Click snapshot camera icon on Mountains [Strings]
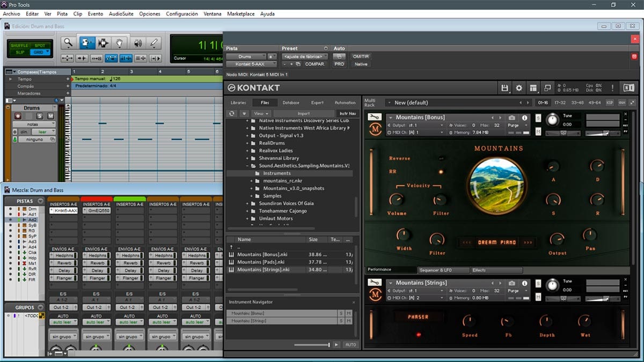This screenshot has height=362, width=644. 512,283
